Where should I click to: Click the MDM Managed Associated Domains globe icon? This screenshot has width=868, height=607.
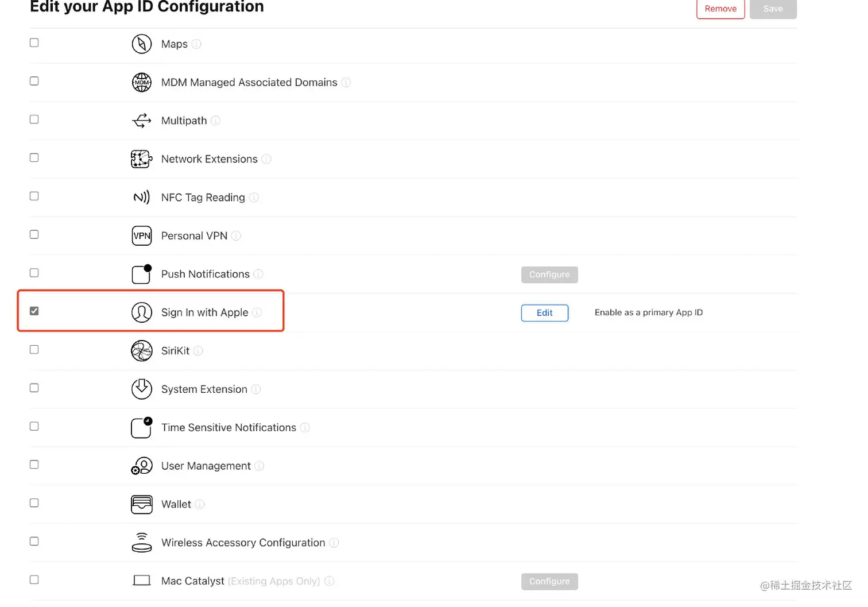coord(141,82)
